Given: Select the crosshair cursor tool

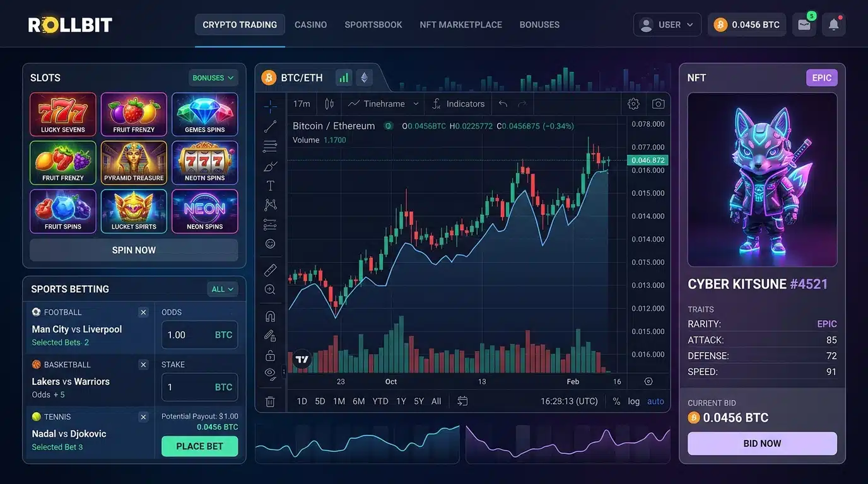Looking at the screenshot, I should pos(270,106).
